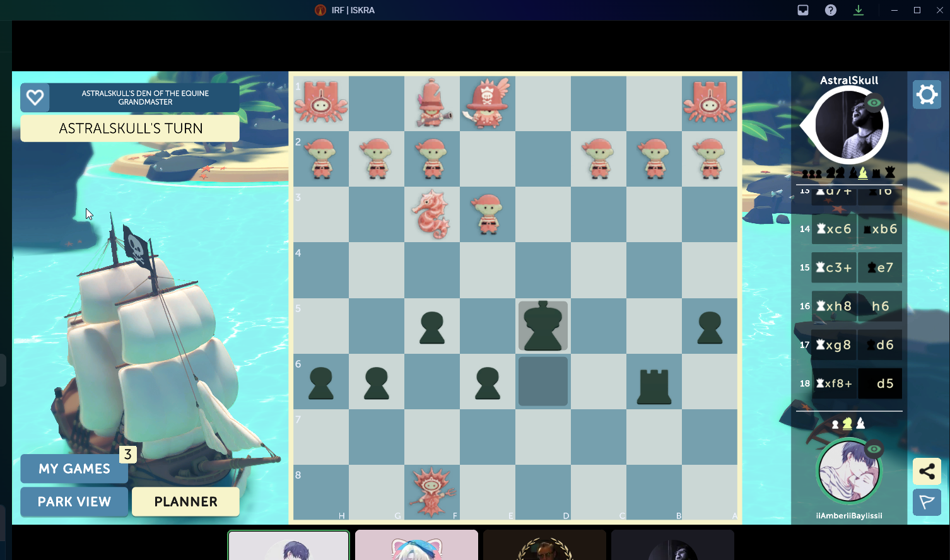Switch to PARK VIEW
The image size is (950, 560).
(x=74, y=502)
